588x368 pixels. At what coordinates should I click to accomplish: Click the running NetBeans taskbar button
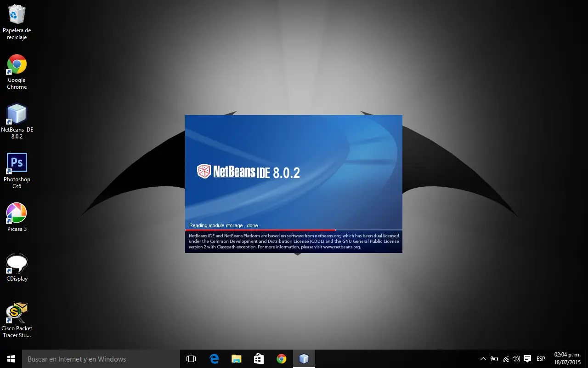click(304, 359)
